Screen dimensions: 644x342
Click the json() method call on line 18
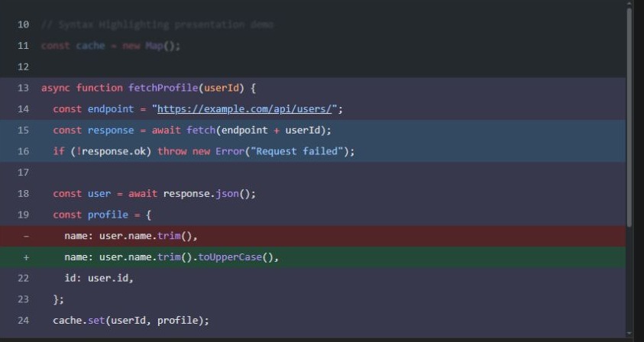pyautogui.click(x=233, y=194)
